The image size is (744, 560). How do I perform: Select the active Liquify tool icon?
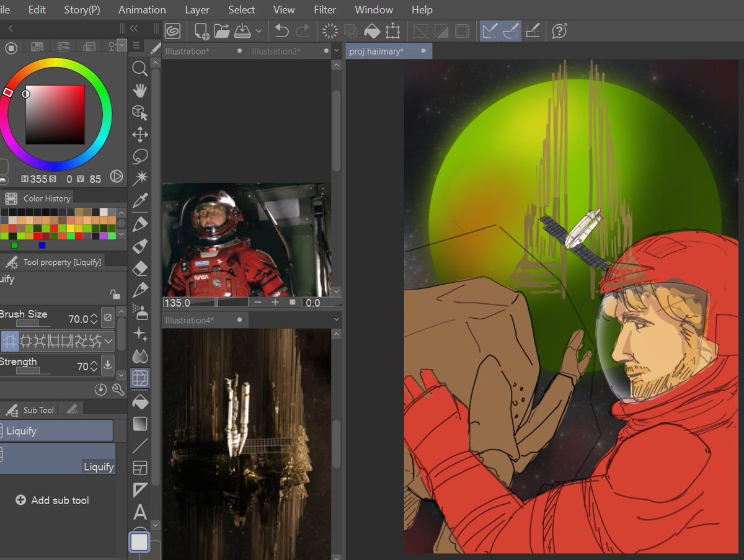click(140, 378)
